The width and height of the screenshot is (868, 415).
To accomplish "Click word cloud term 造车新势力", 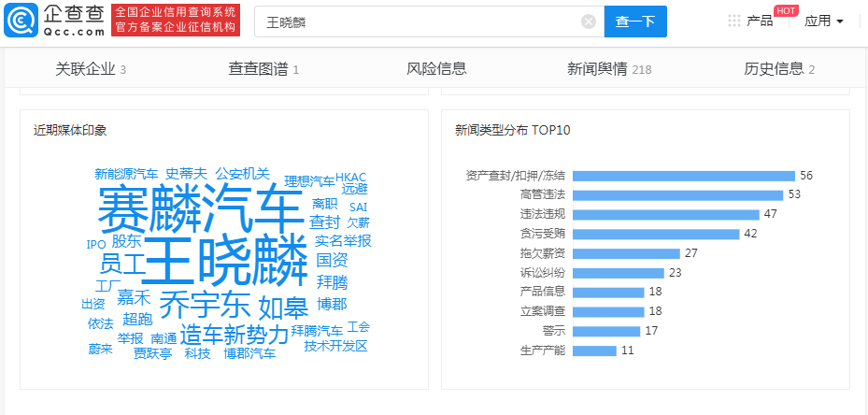I will tap(235, 334).
